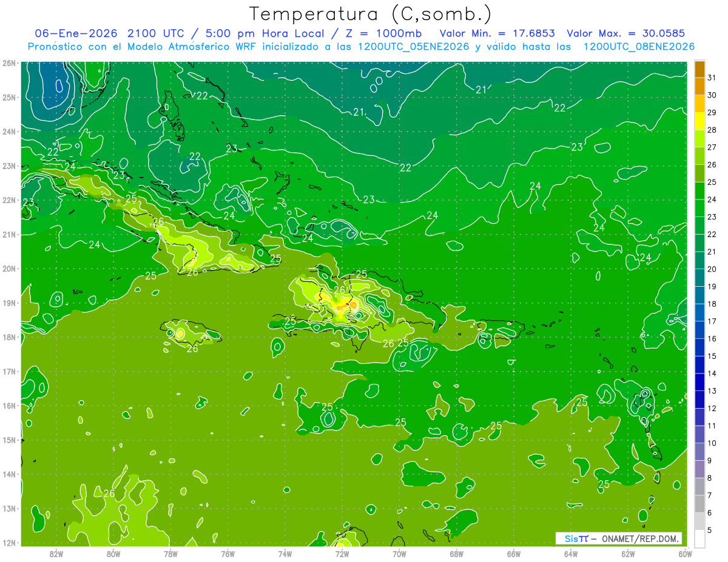This screenshot has height=562, width=728.
Task: Click legend scale value 7
Action: click(710, 495)
